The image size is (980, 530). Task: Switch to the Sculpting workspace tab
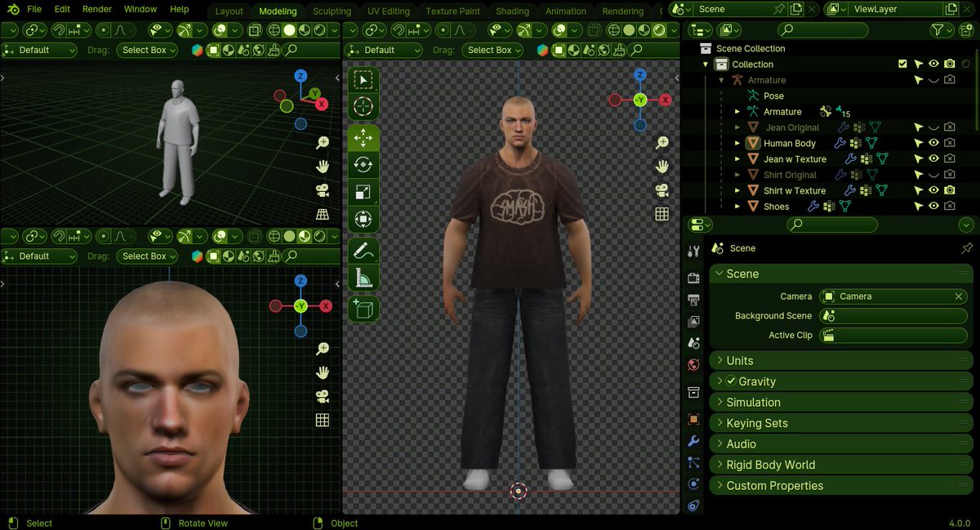point(332,11)
